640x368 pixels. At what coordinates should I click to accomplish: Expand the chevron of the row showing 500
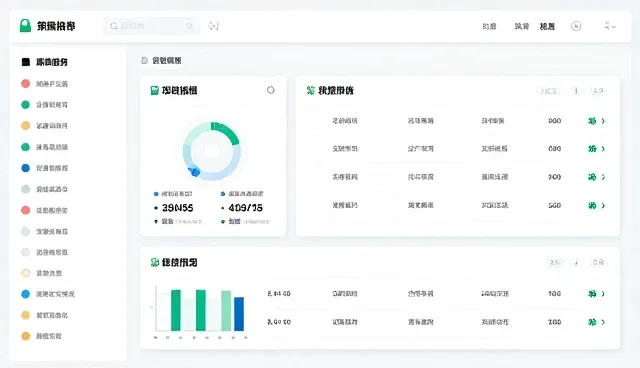click(603, 206)
